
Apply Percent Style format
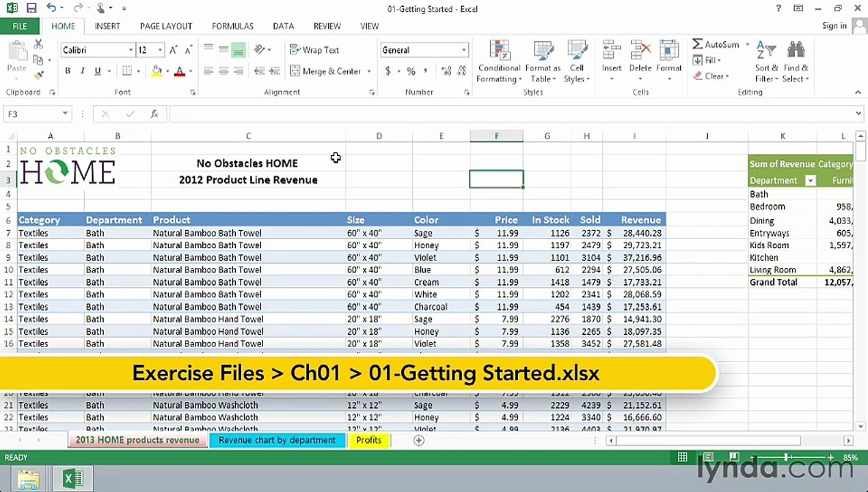click(x=411, y=71)
